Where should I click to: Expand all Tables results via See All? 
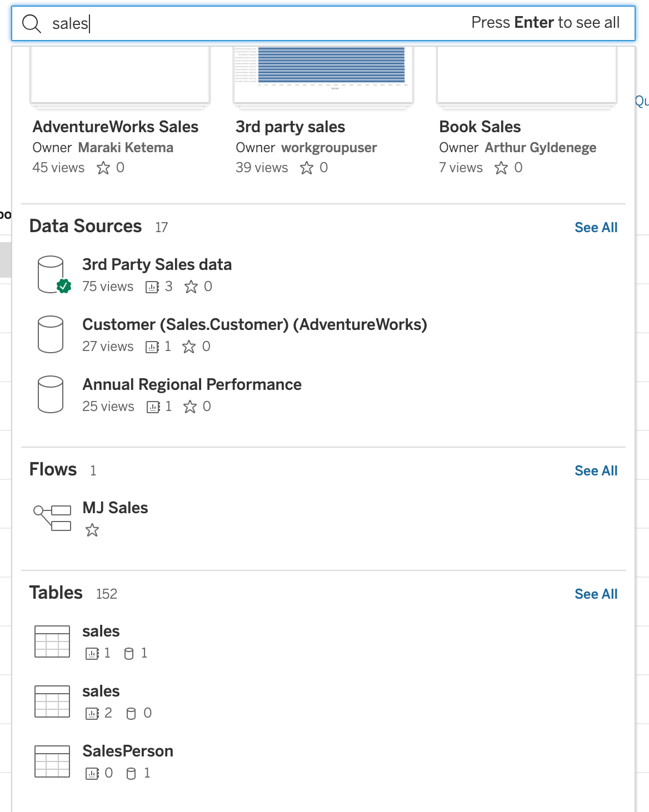(x=596, y=594)
